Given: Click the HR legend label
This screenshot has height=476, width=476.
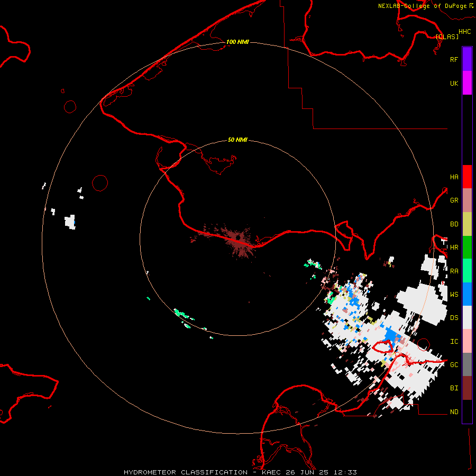Looking at the screenshot, I should click(x=454, y=248).
